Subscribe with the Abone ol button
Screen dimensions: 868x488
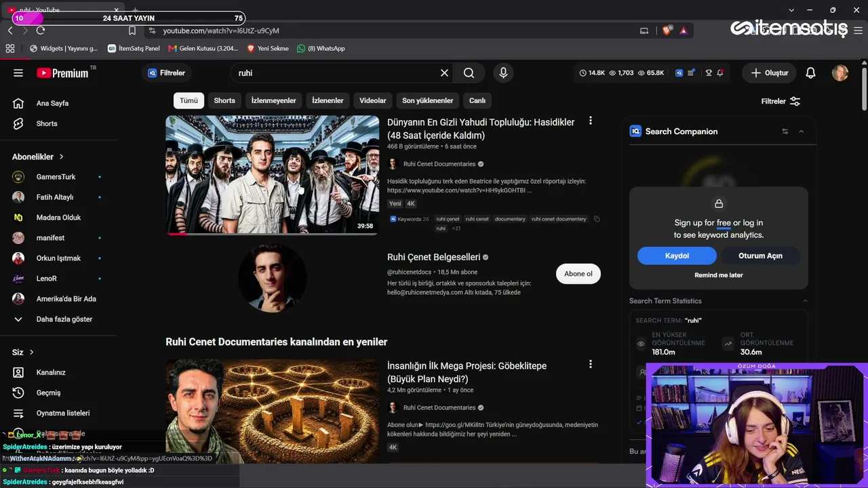coord(578,274)
